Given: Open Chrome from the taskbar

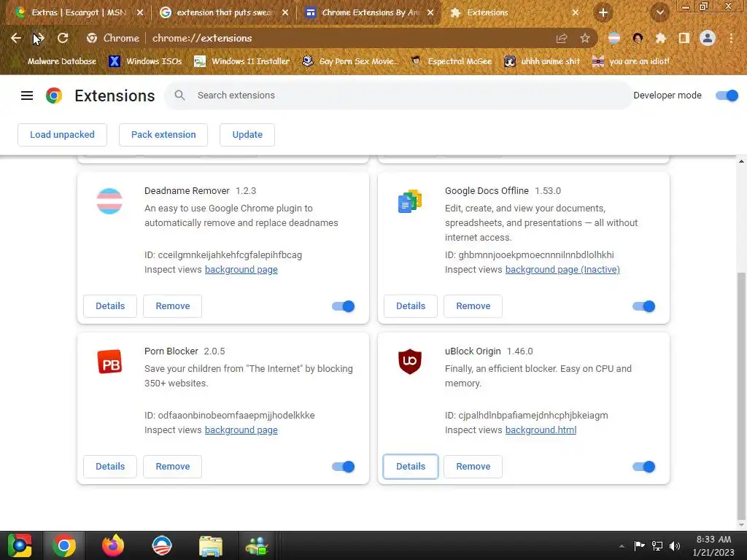Looking at the screenshot, I should pyautogui.click(x=64, y=545).
